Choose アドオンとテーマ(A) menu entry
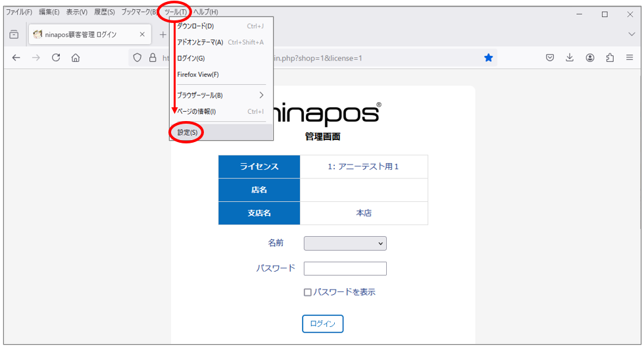The height and width of the screenshot is (348, 644). click(200, 42)
